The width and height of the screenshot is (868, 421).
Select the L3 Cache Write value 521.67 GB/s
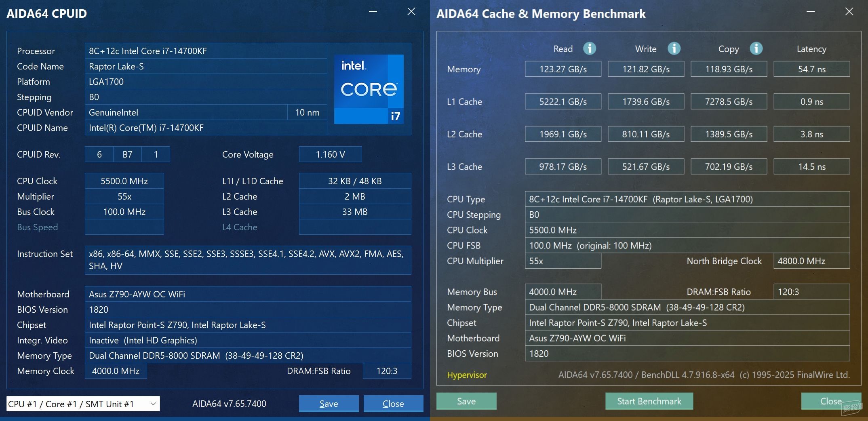click(x=646, y=166)
